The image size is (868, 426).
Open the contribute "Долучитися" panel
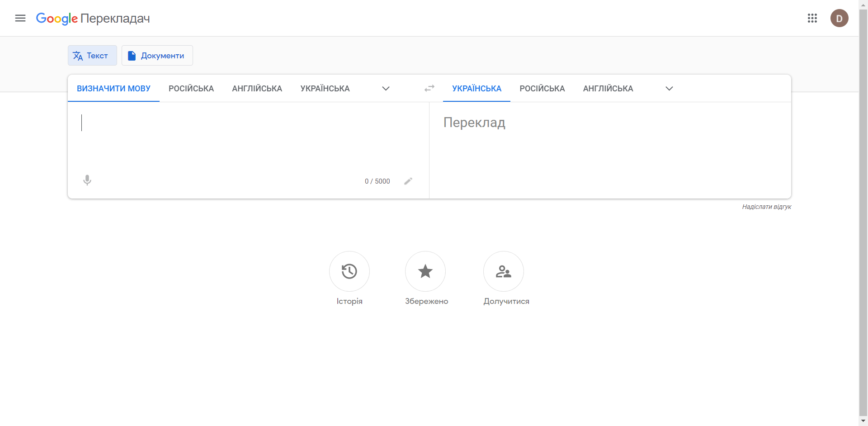click(x=503, y=271)
